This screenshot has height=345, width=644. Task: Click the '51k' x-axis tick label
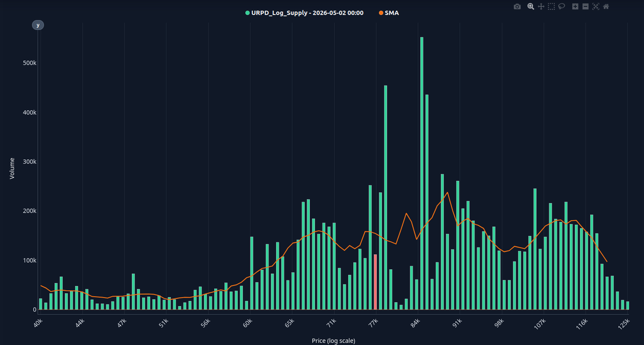163,324
